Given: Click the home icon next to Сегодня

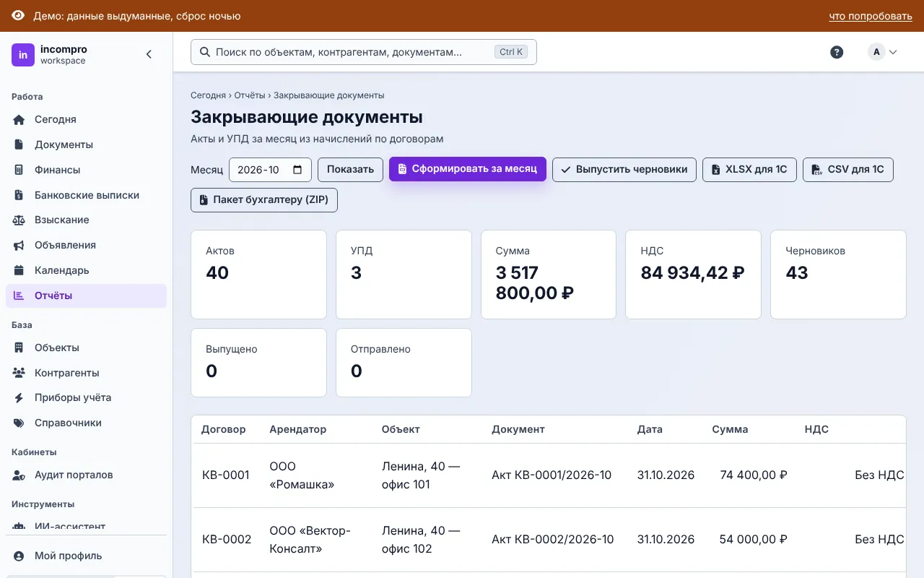Looking at the screenshot, I should tap(19, 119).
